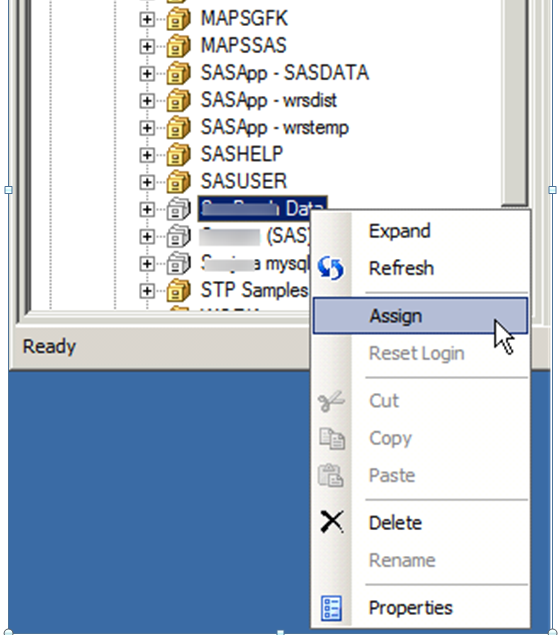Click the SASUSER library icon
558x635 pixels.
click(x=179, y=182)
